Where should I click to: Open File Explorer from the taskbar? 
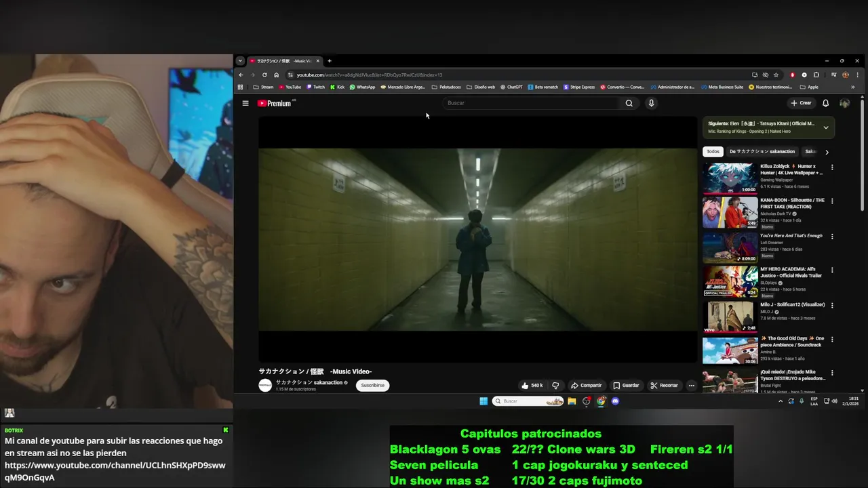572,401
